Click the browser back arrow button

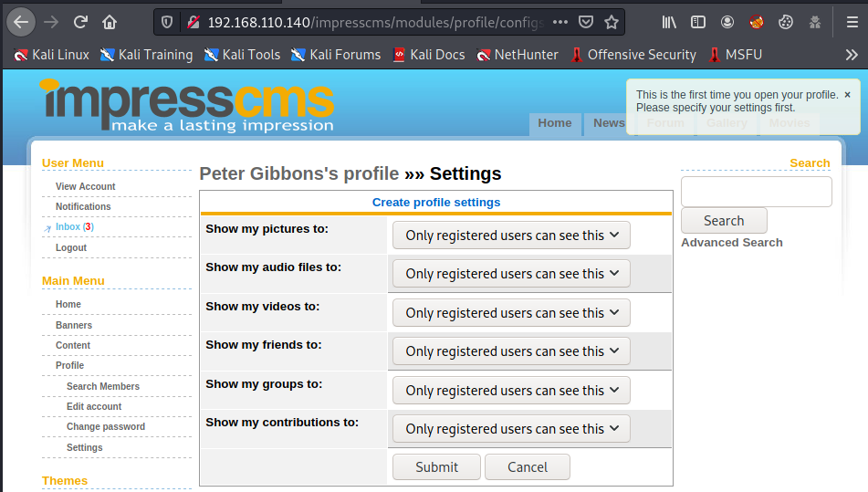(21, 21)
